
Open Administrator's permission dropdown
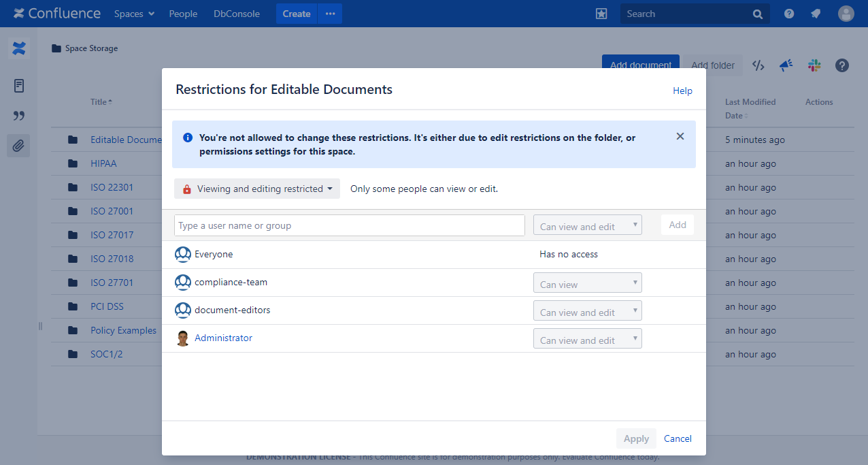[x=587, y=339]
